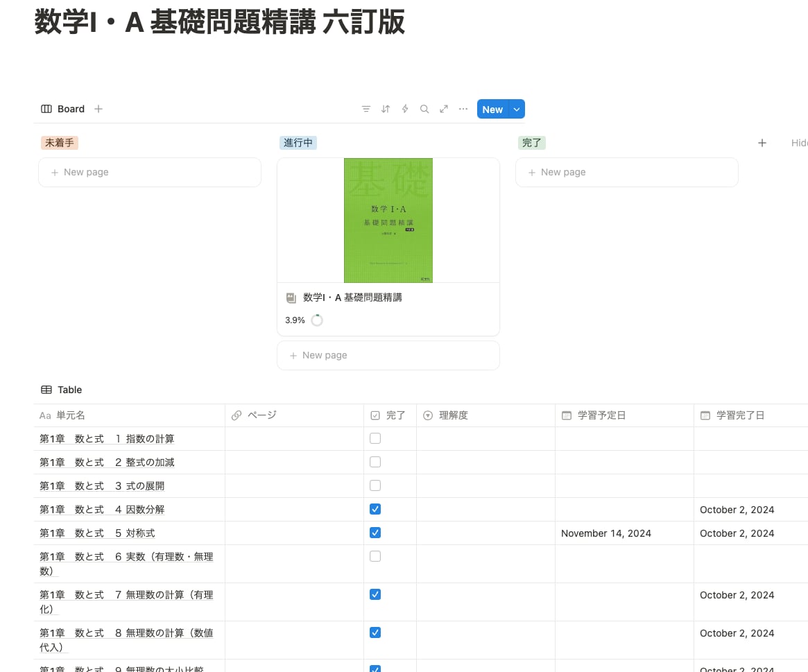Click the search magnifier icon
The height and width of the screenshot is (672, 808).
click(x=424, y=109)
